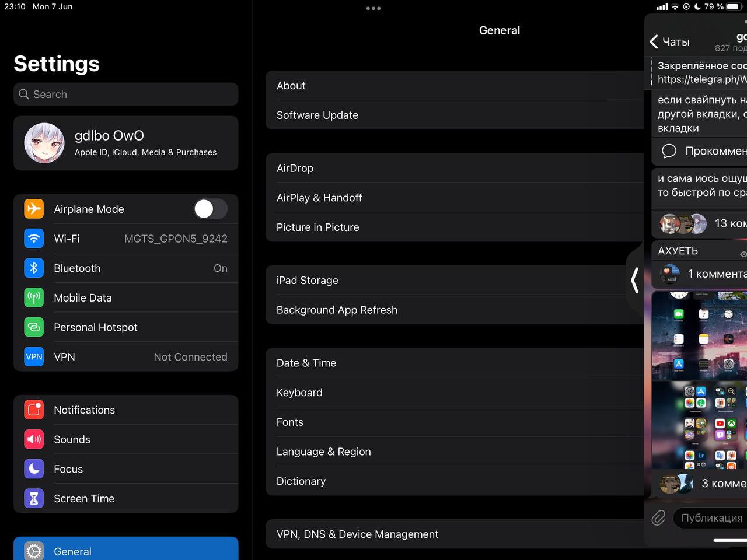Viewport: 747px width, 560px height.
Task: Tap the Wi-Fi indicator in status bar
Action: (x=675, y=7)
